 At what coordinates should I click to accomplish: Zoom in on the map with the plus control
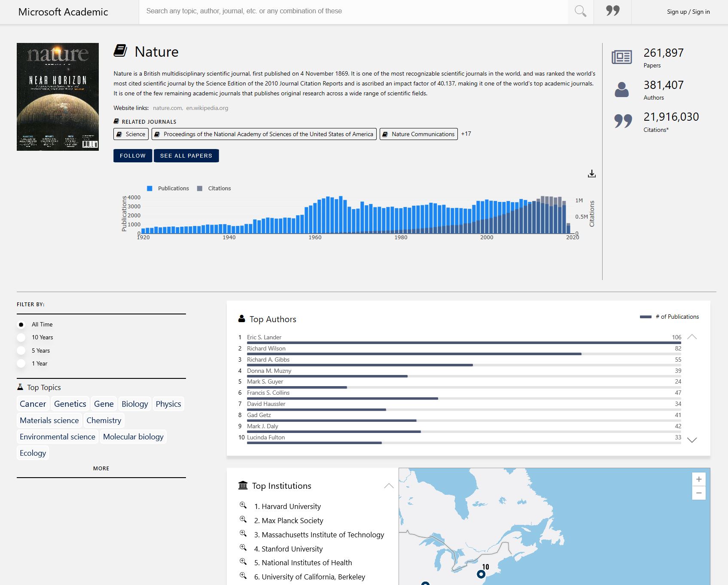click(699, 479)
